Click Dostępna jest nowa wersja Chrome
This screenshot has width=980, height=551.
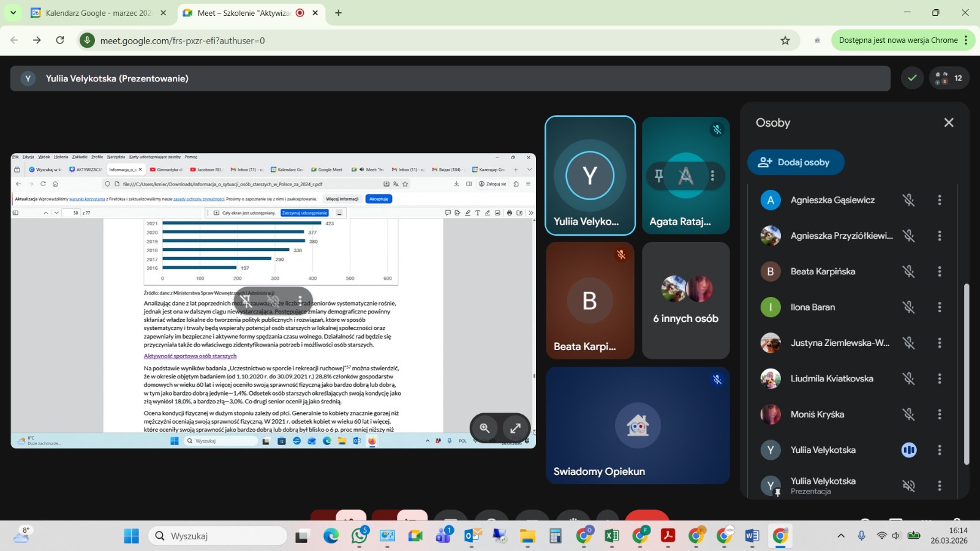coord(897,40)
